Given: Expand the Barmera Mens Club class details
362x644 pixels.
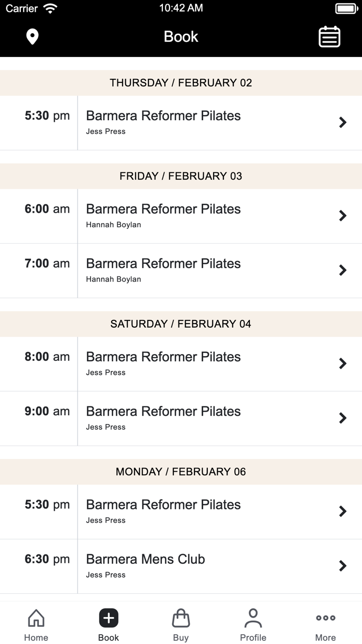Looking at the screenshot, I should (181, 565).
